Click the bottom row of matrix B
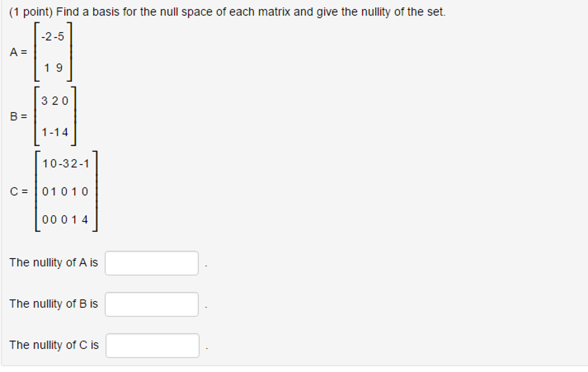588x372 pixels. [55, 132]
